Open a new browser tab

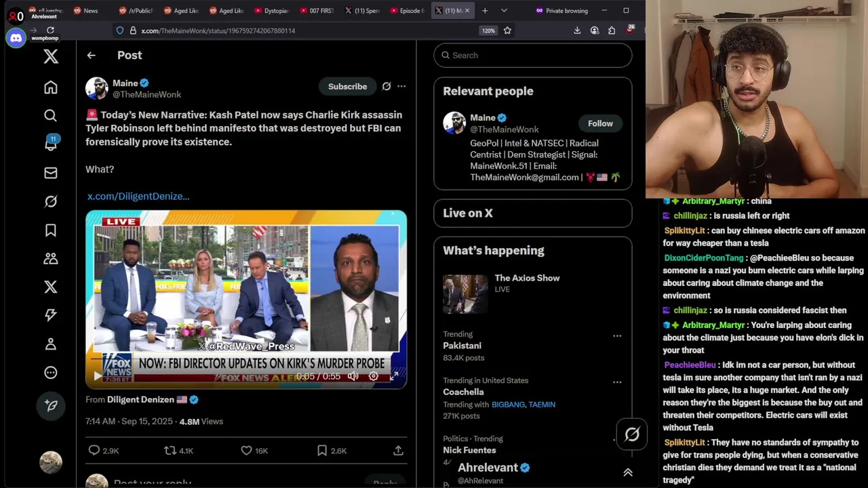485,10
